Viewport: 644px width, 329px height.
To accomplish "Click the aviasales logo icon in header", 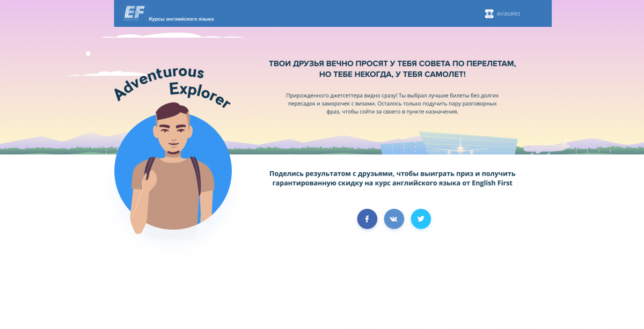I will coord(489,13).
